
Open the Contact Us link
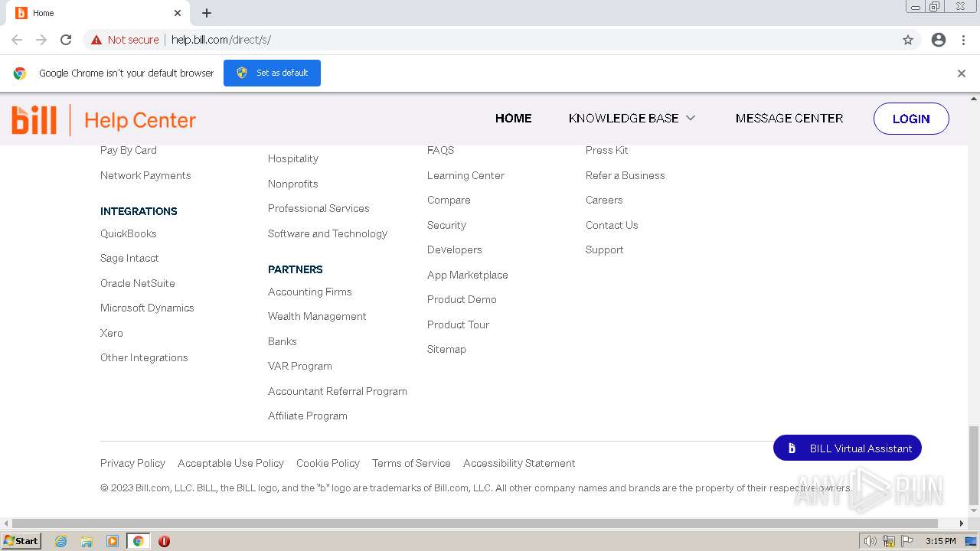coord(612,225)
